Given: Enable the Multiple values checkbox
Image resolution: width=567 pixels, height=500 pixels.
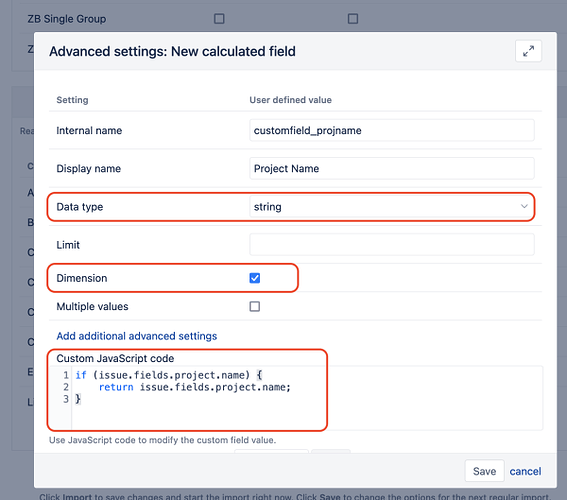Looking at the screenshot, I should pos(255,307).
